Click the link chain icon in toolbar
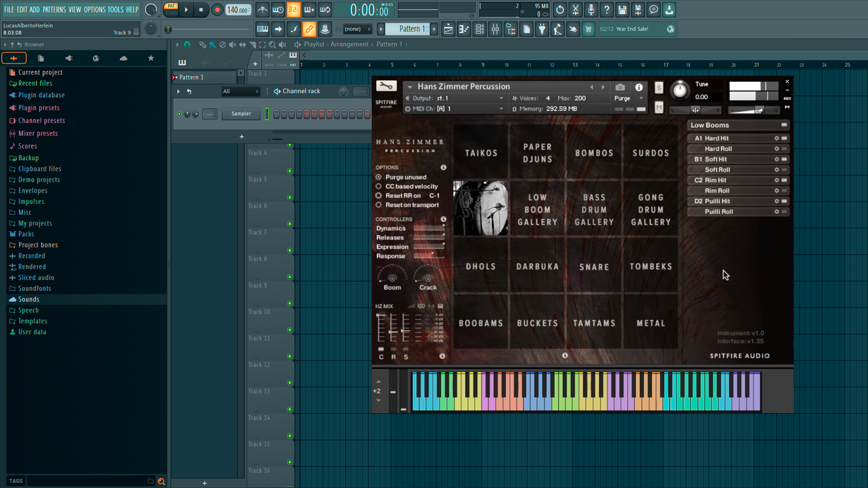This screenshot has width=868, height=488. click(309, 29)
